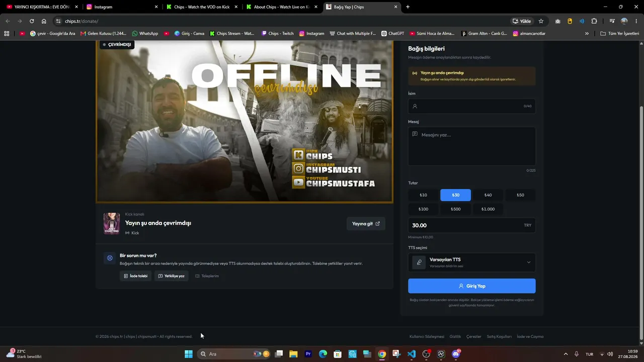Viewport: 644px width, 362px height.
Task: Open the 'Gizlilik' privacy footer link
Action: pyautogui.click(x=455, y=336)
